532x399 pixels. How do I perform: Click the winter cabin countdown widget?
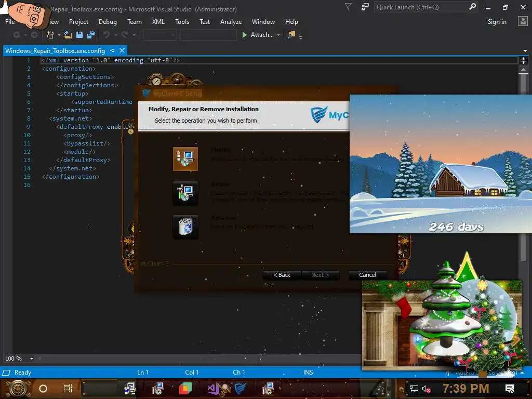441,164
